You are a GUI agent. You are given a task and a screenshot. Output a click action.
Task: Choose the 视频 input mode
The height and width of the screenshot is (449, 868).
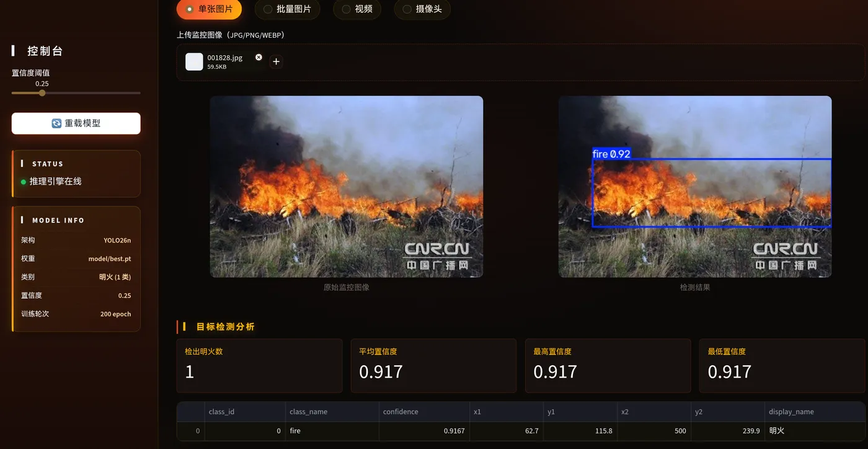(356, 9)
